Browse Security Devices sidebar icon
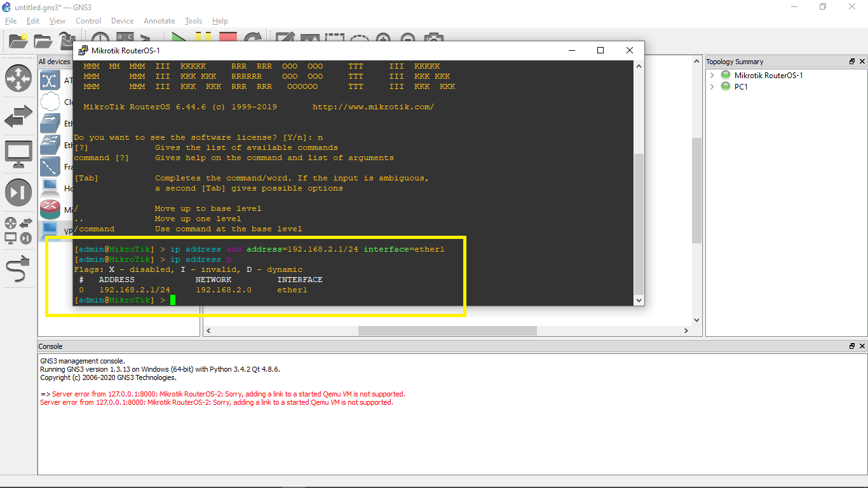Screen dimensions: 868x488 [x=18, y=193]
